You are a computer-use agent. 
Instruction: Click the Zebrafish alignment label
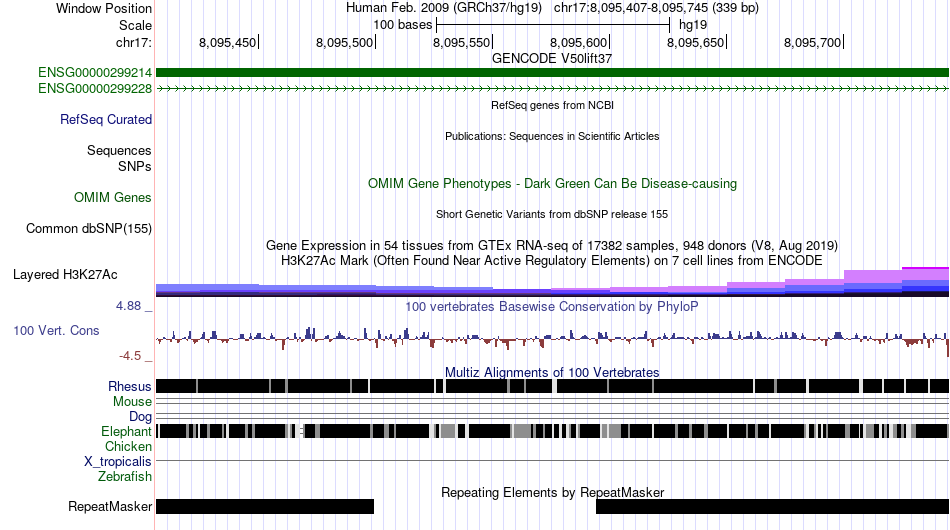[x=125, y=477]
